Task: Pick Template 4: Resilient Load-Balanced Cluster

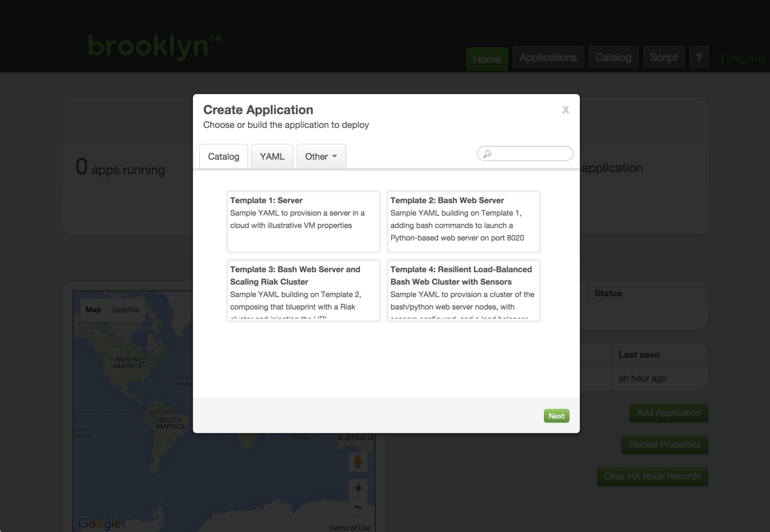Action: coord(463,290)
